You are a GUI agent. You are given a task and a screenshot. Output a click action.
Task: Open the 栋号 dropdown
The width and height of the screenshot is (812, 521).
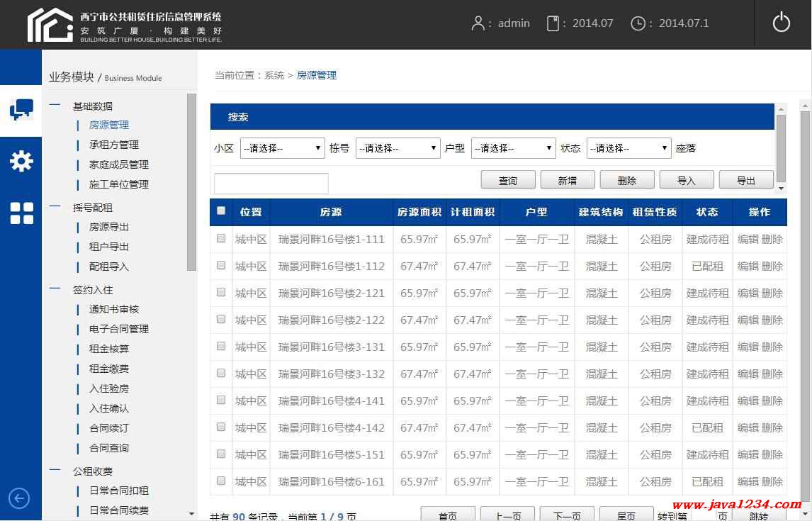pyautogui.click(x=397, y=148)
